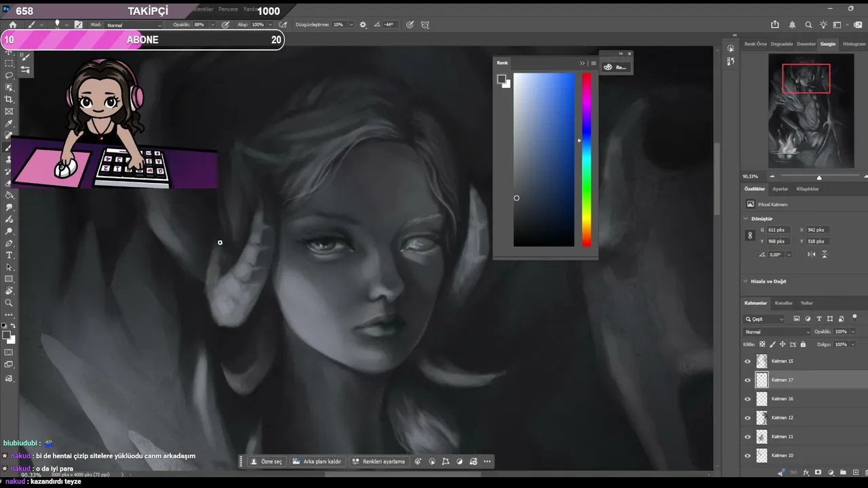
Task: Toggle symmetry butterfly icon in options bar
Action: [x=425, y=25]
